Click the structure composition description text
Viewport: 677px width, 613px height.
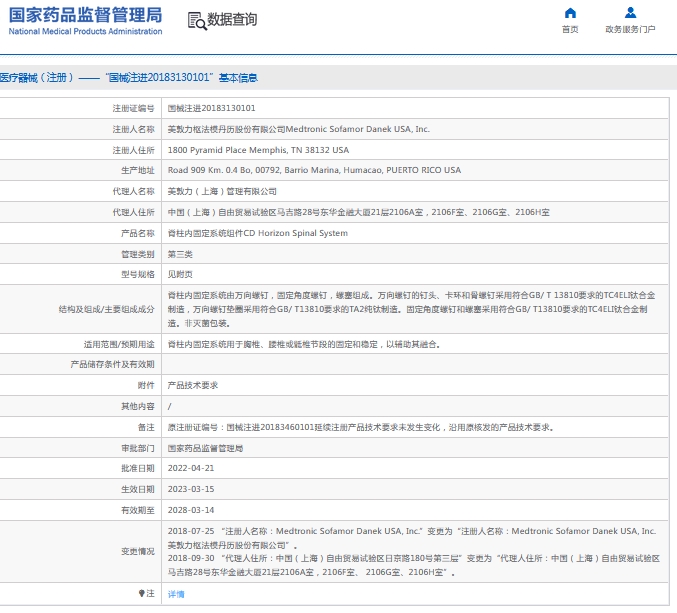click(411, 309)
